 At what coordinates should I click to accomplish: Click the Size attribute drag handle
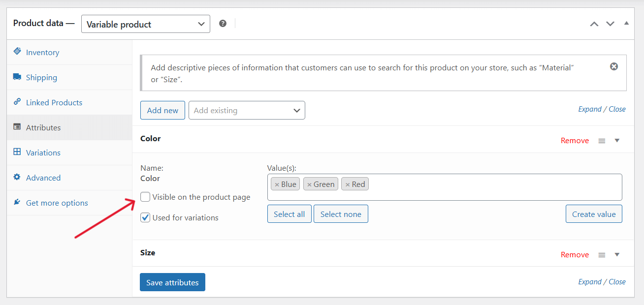[601, 254]
